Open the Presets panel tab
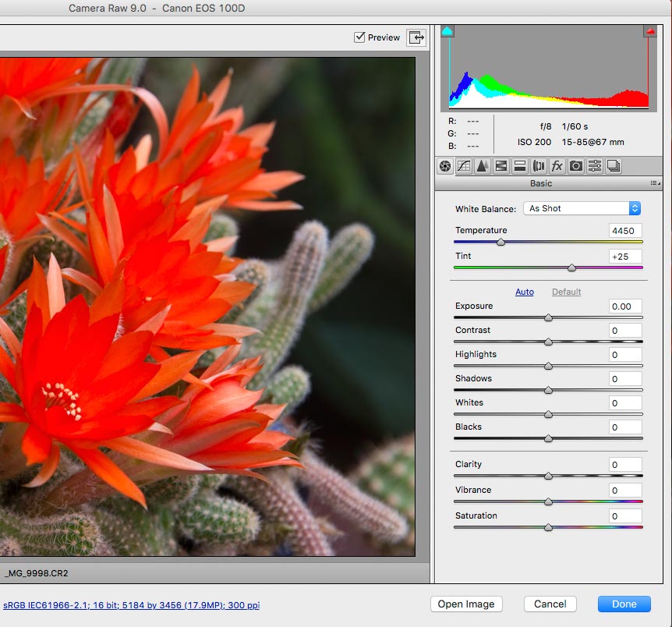Viewport: 672px width, 627px height. [595, 166]
